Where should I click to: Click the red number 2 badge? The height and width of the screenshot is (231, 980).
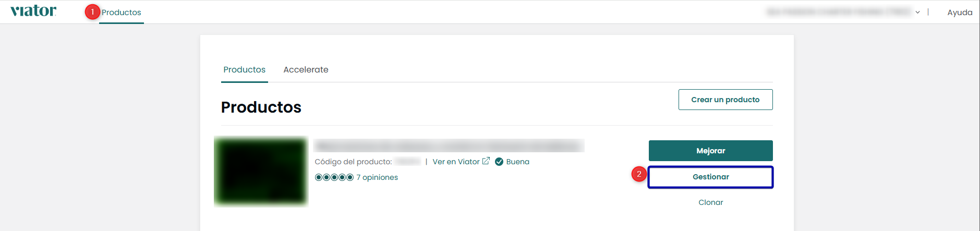pyautogui.click(x=639, y=174)
